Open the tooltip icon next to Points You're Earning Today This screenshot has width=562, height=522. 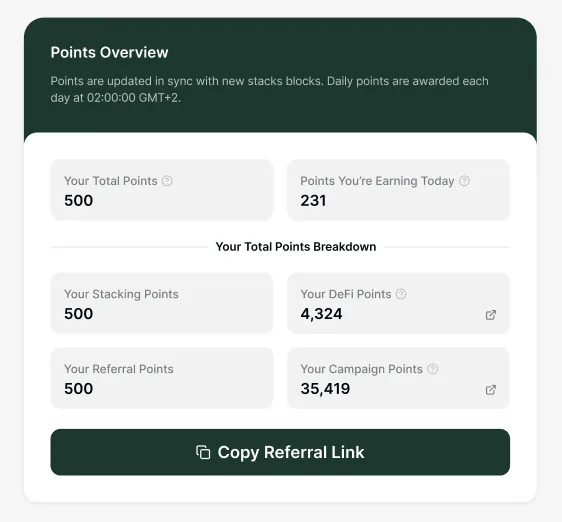(x=464, y=181)
